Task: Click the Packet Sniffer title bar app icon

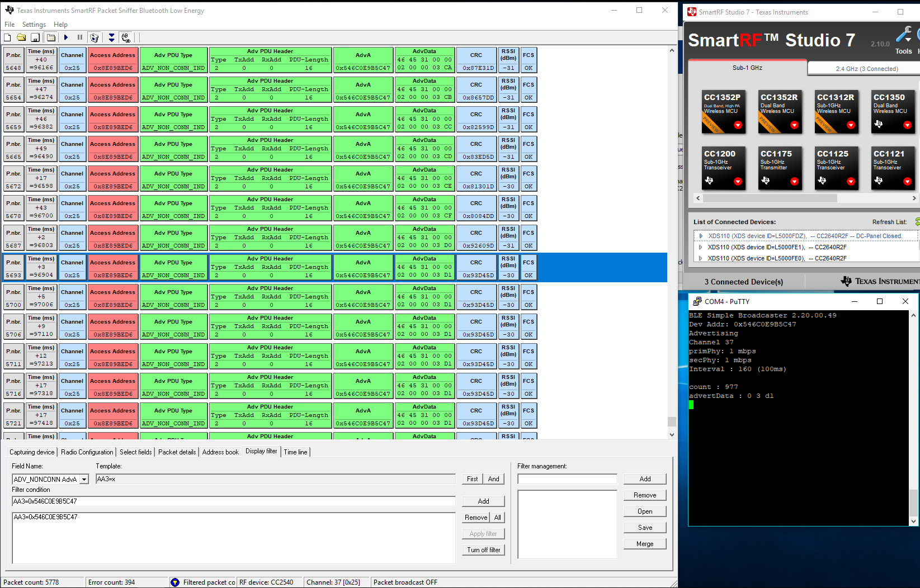Action: click(x=10, y=10)
